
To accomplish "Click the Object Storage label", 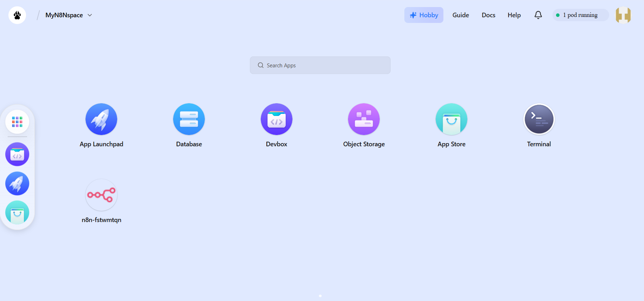I will tap(364, 144).
